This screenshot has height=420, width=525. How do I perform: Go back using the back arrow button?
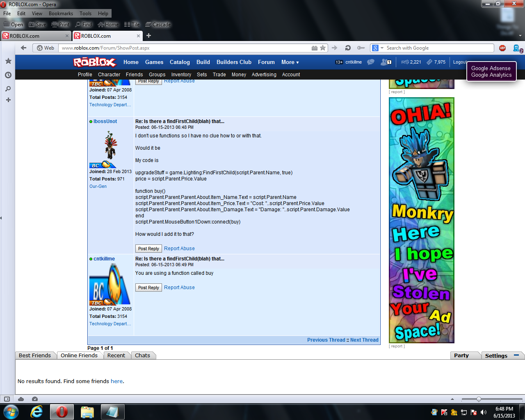click(x=24, y=48)
